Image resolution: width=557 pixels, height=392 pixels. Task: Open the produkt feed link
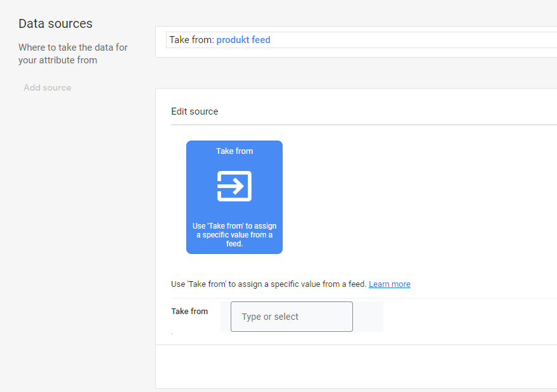[x=243, y=40]
